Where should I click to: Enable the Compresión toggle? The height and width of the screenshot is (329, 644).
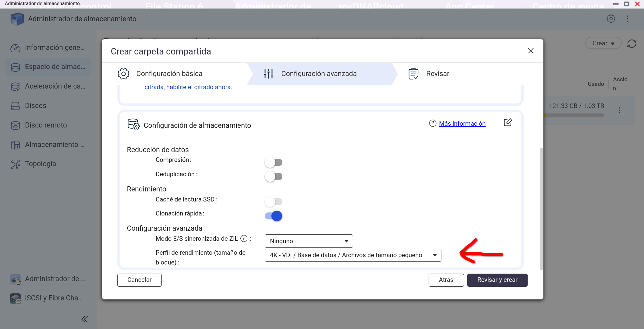pos(273,162)
